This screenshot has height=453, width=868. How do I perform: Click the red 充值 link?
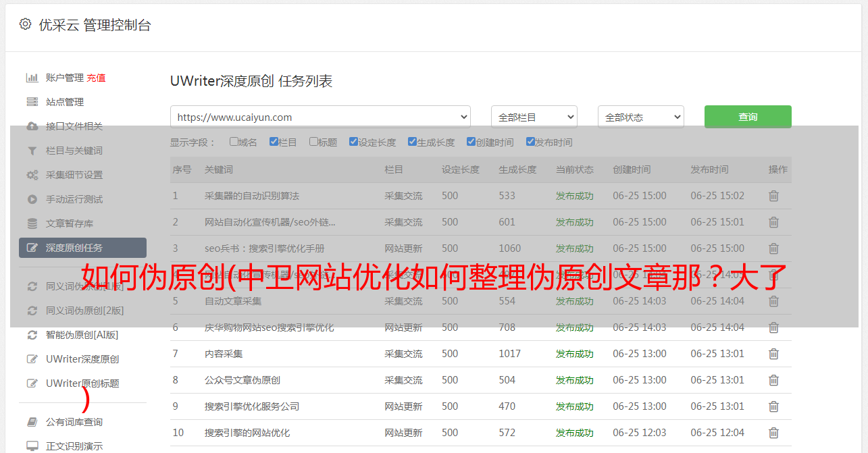point(96,78)
